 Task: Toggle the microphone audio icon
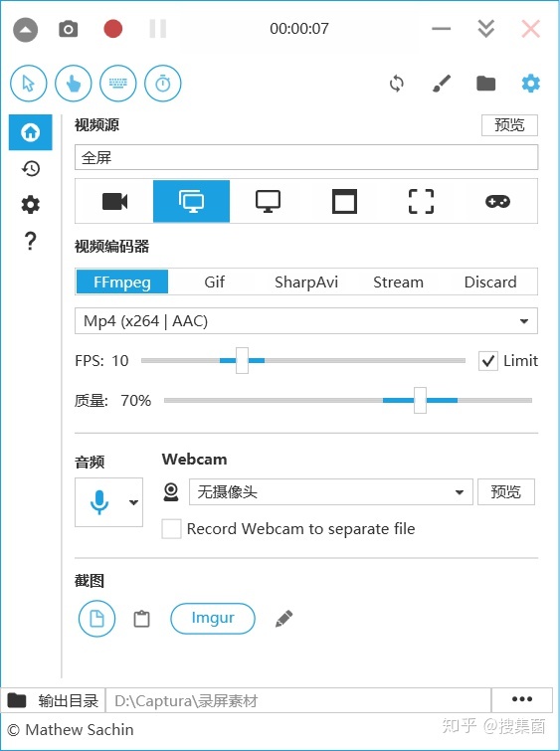99,502
